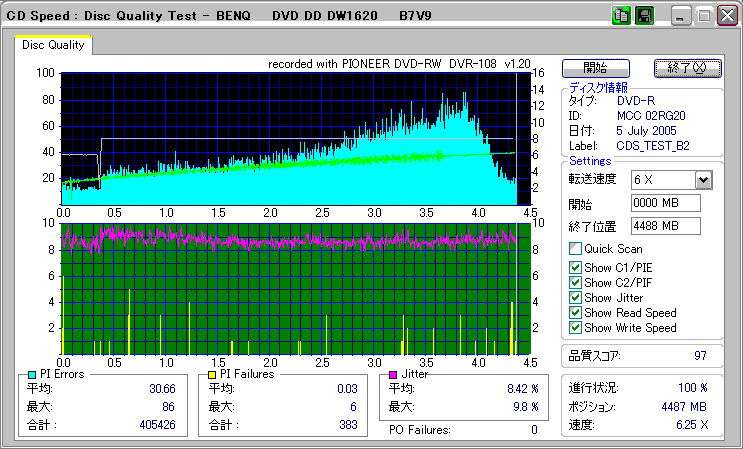
Task: Untick Show Write Speed checkbox
Action: click(x=575, y=327)
